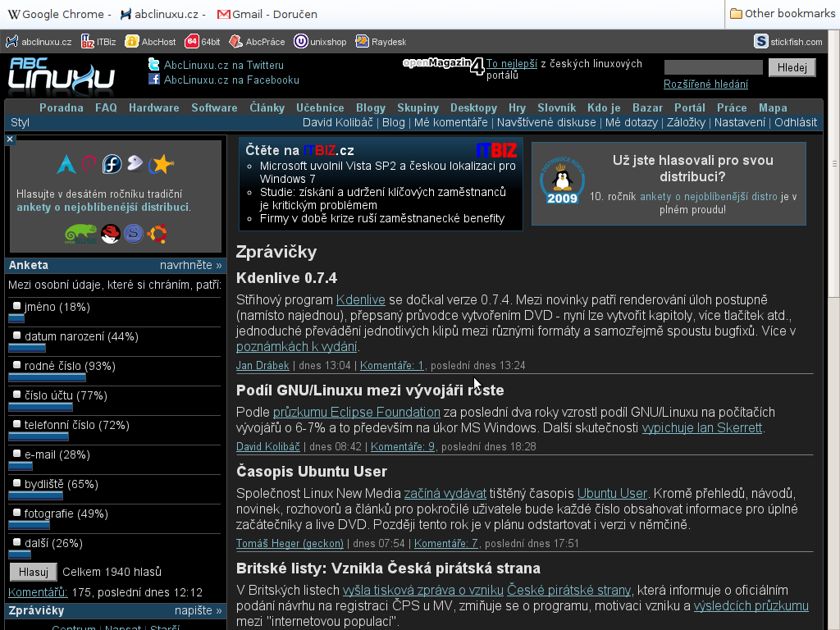Check the datum narození poll option
This screenshot has height=630, width=840.
coord(16,336)
